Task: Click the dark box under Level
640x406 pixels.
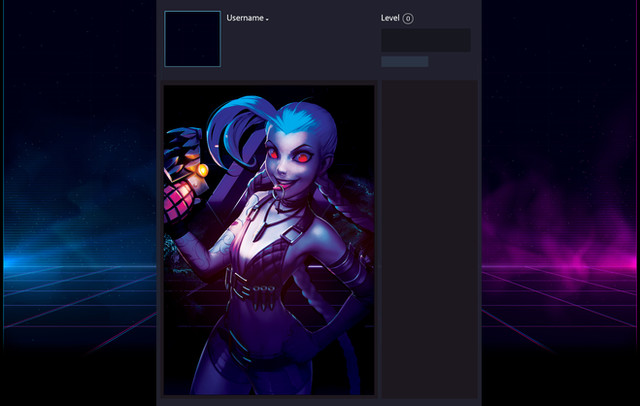Action: click(426, 40)
